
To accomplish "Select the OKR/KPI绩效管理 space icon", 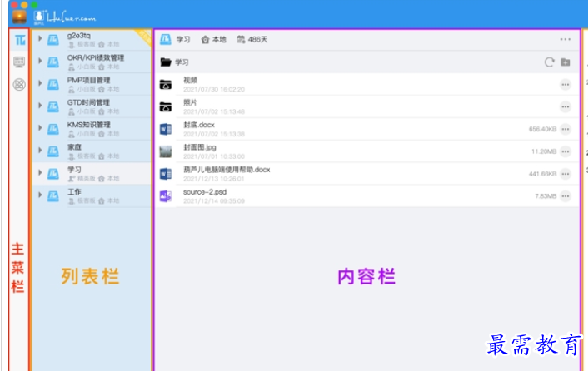I will point(52,62).
